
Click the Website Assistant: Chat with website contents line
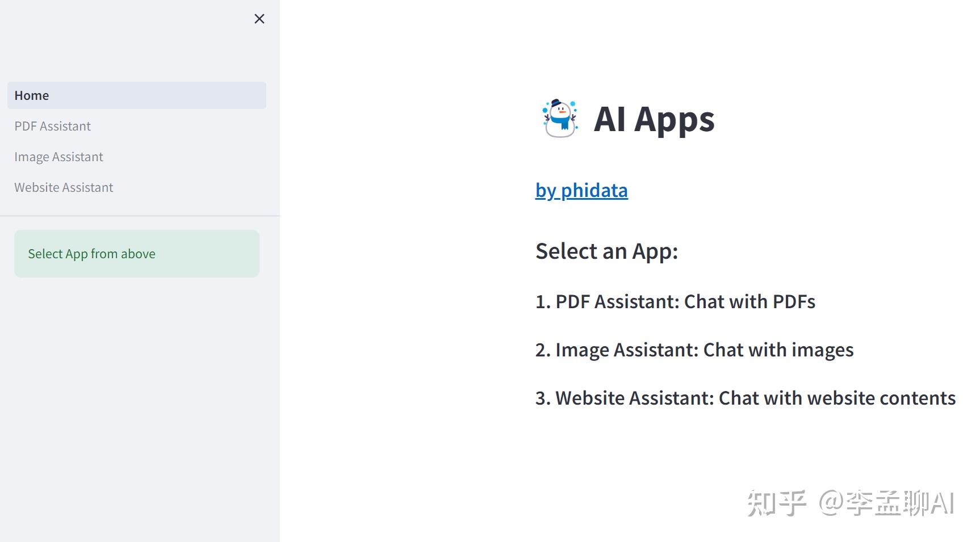point(745,398)
